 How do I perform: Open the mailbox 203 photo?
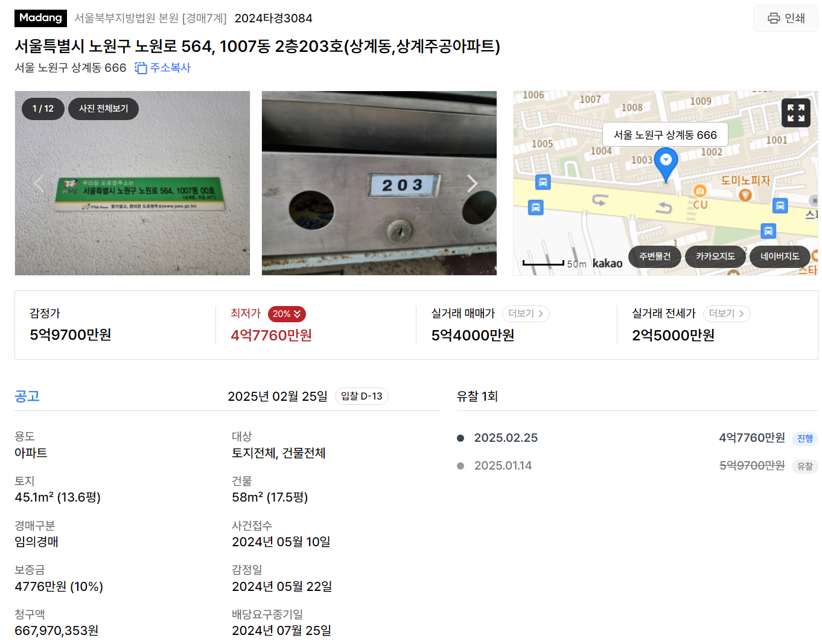379,183
